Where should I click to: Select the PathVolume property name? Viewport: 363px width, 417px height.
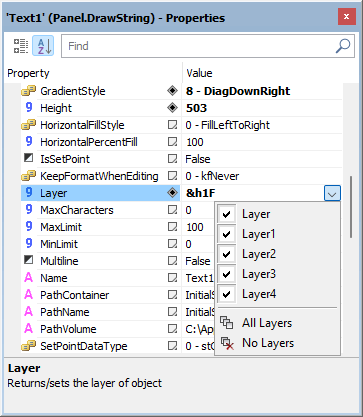pos(68,329)
